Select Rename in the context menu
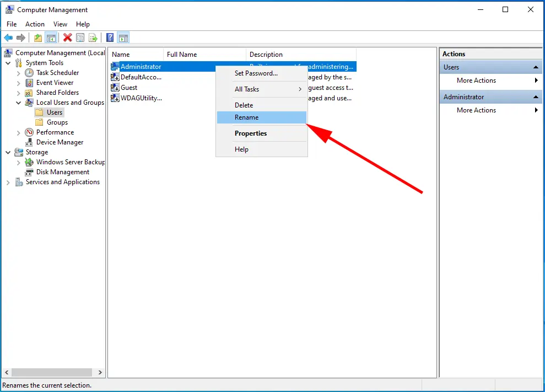Viewport: 545px width, 392px height. coord(262,117)
